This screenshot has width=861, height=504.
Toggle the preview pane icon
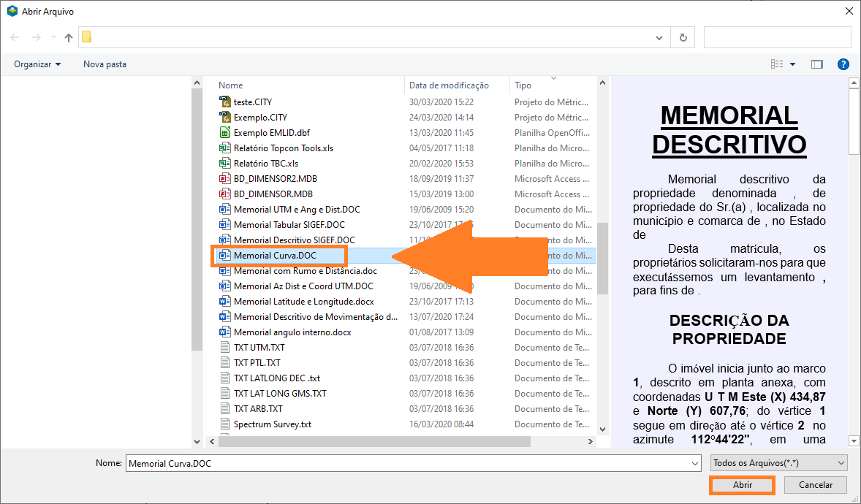817,64
